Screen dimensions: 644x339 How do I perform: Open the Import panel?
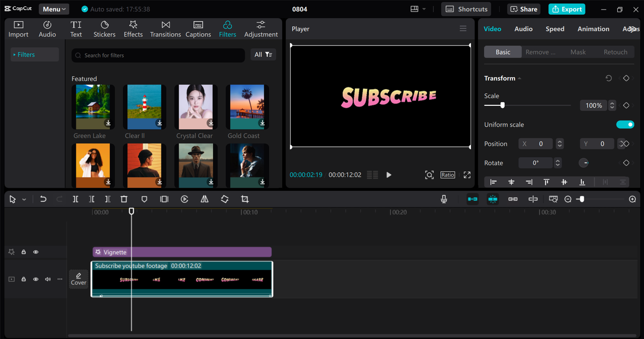19,29
